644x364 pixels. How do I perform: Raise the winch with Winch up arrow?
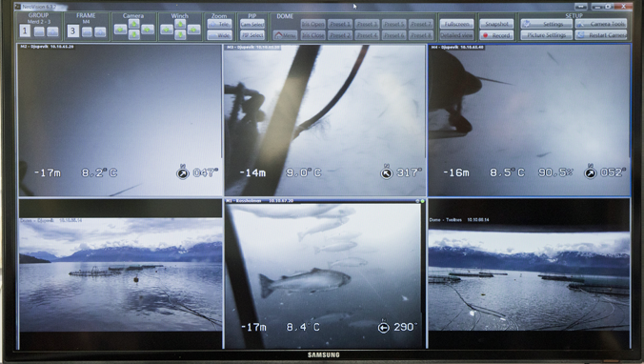click(180, 24)
